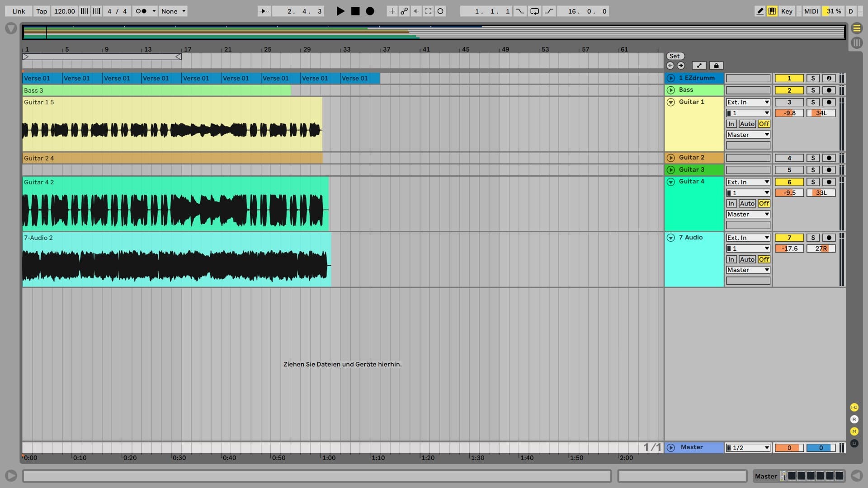The width and height of the screenshot is (868, 488).
Task: Click the Set locator button
Action: click(675, 56)
